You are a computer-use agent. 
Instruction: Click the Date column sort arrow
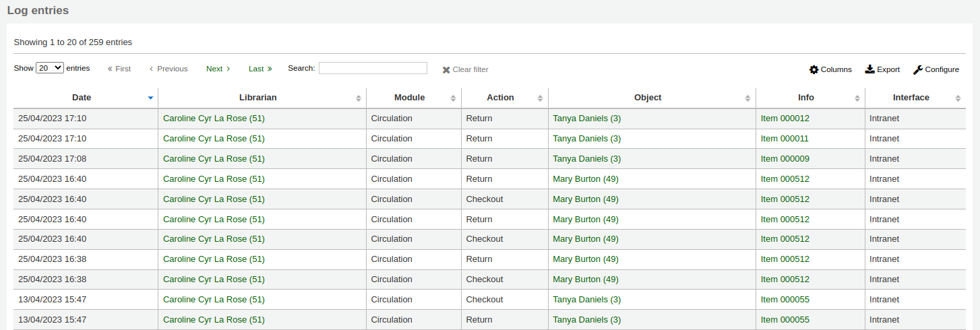(x=150, y=98)
